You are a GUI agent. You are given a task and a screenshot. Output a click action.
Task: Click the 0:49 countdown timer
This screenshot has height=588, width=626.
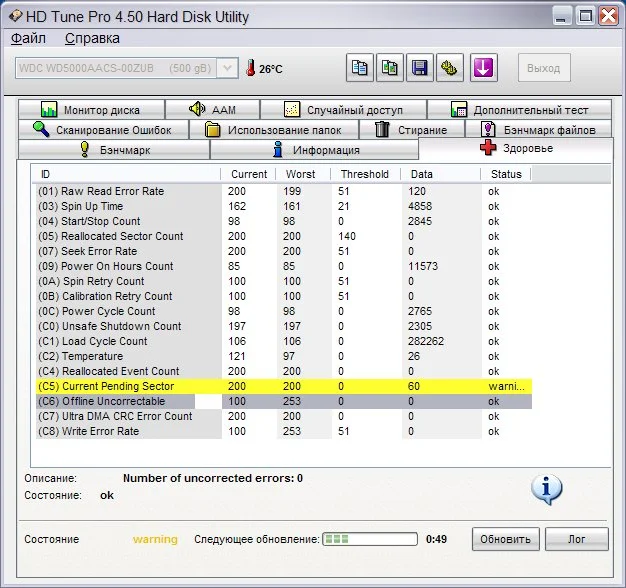point(436,539)
